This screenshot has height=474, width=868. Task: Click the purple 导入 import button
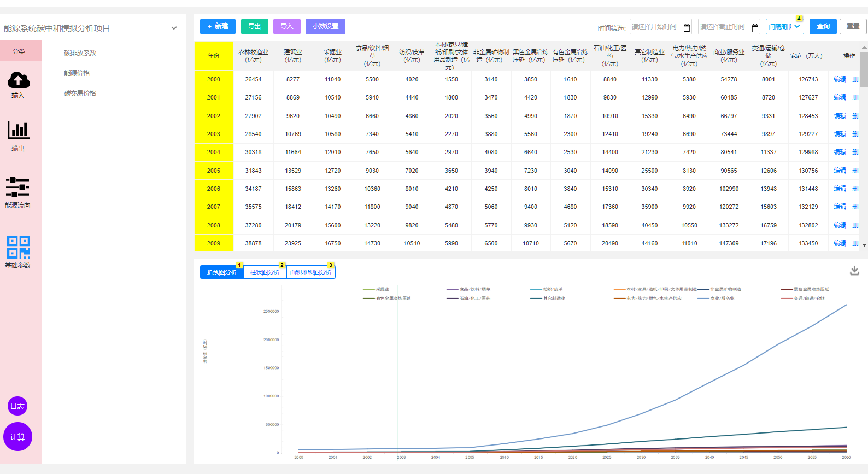point(287,26)
